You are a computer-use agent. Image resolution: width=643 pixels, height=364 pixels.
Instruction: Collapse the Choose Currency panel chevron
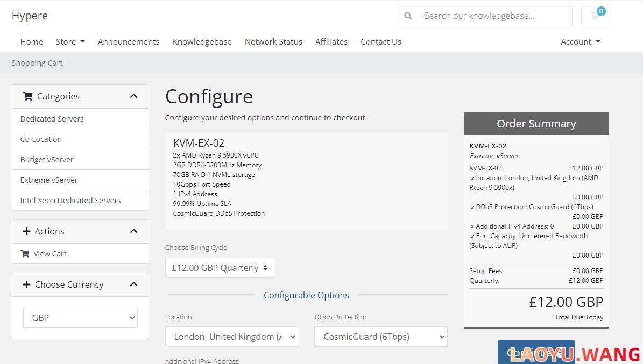point(133,284)
